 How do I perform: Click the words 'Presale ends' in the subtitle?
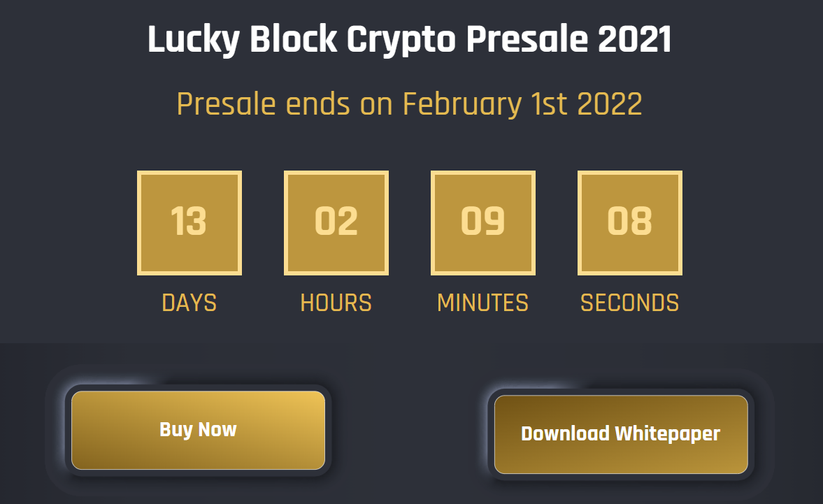264,103
